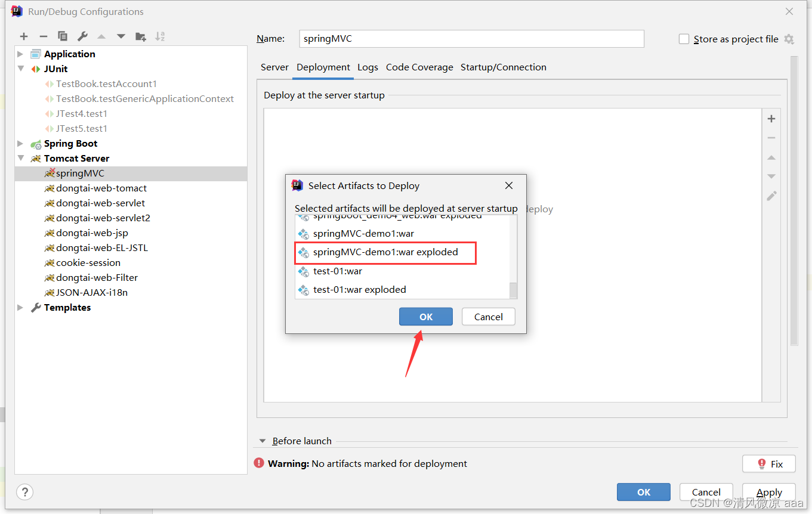
Task: Click OK in Select Artifacts dialog
Action: pos(426,317)
